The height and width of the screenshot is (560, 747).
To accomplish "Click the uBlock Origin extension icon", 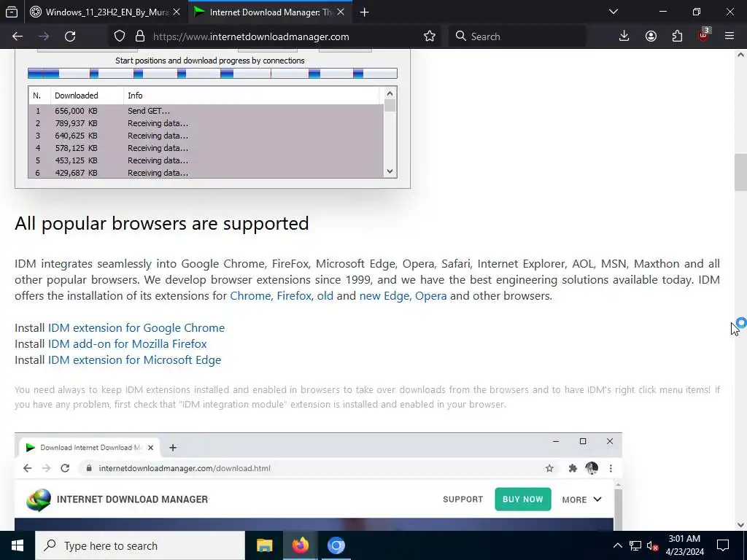I will [704, 35].
